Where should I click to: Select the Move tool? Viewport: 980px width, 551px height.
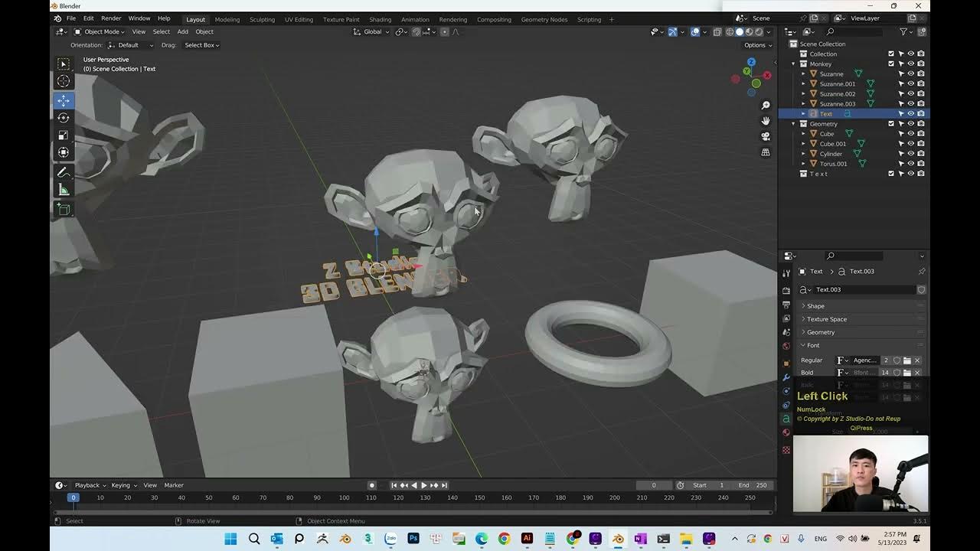64,100
